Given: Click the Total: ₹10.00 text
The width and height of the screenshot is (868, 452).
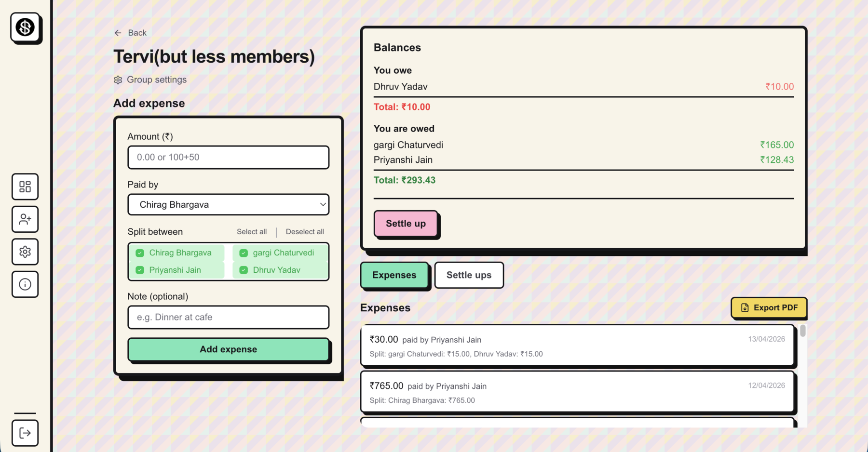Looking at the screenshot, I should tap(402, 107).
